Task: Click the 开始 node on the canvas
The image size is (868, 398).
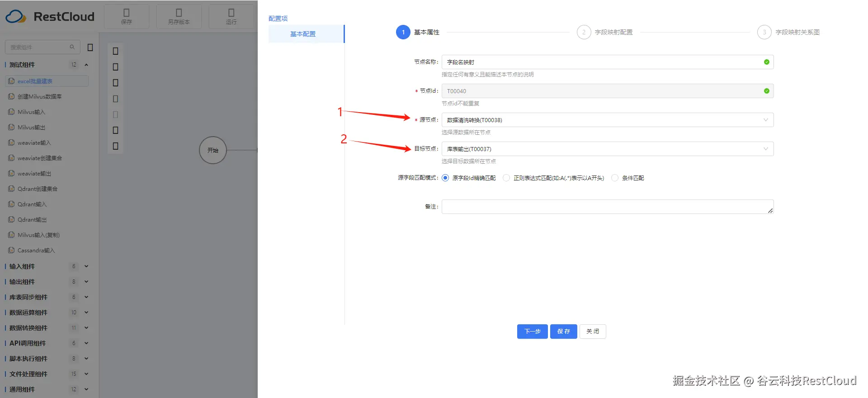Action: coord(212,150)
